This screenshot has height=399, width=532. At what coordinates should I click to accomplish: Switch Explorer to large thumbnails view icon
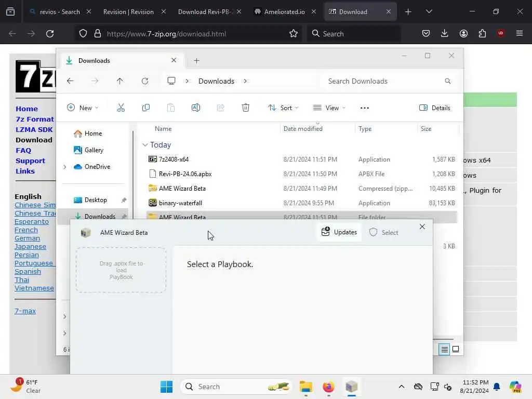(456, 349)
